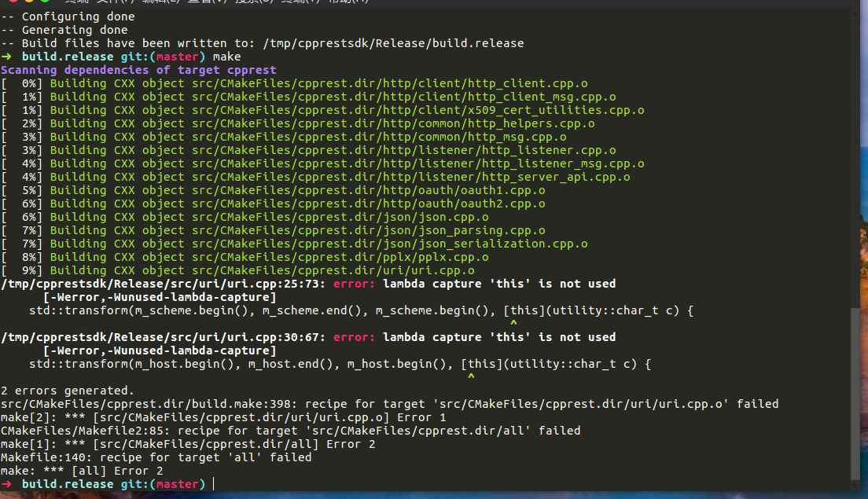Click the '-- Configuring done' line
The image size is (868, 499).
[x=68, y=17]
